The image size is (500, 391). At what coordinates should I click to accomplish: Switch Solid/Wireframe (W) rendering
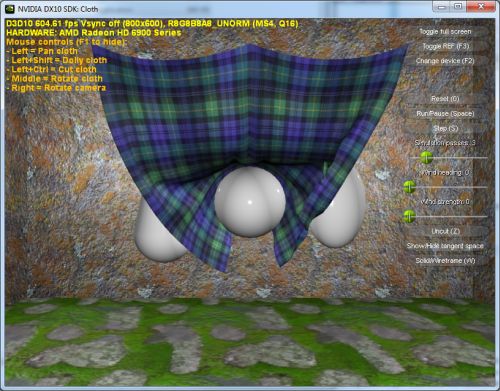point(445,261)
